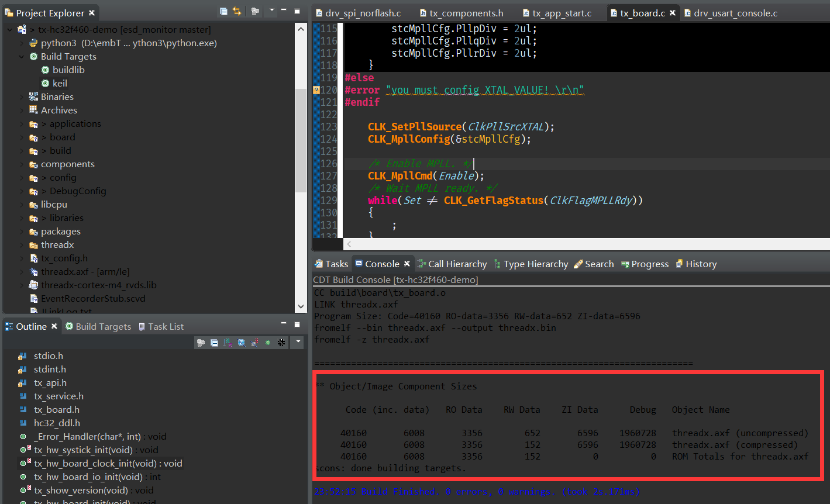Select stdio.h include in Outline

[x=41, y=356]
